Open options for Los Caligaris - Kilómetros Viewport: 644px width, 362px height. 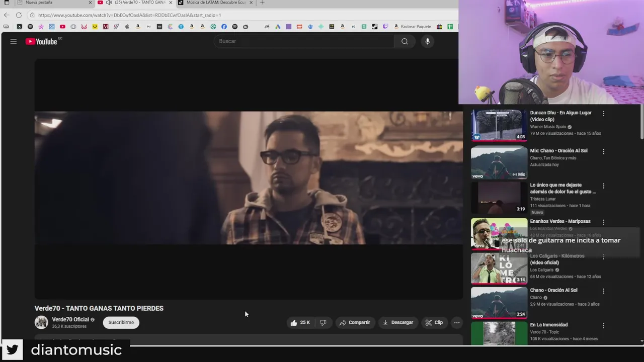[603, 256]
